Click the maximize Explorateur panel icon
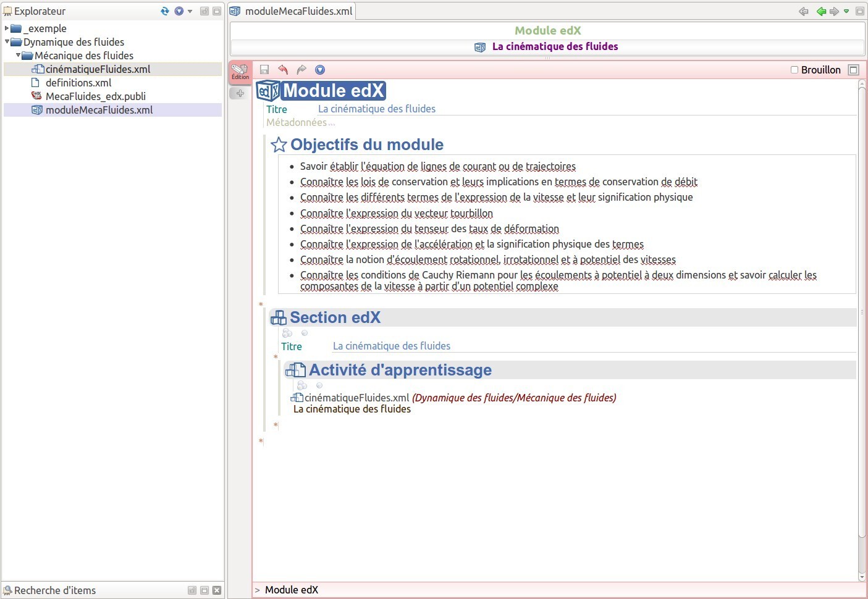 tap(217, 11)
